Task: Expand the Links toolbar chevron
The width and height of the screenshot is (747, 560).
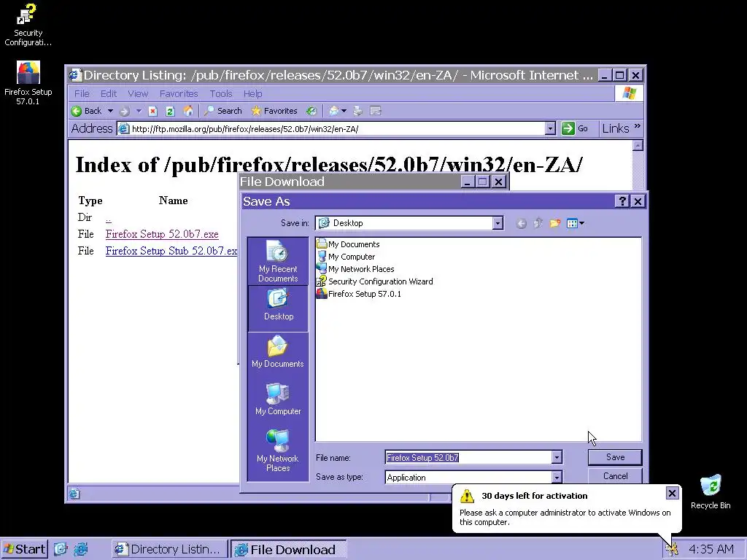Action: pyautogui.click(x=638, y=126)
